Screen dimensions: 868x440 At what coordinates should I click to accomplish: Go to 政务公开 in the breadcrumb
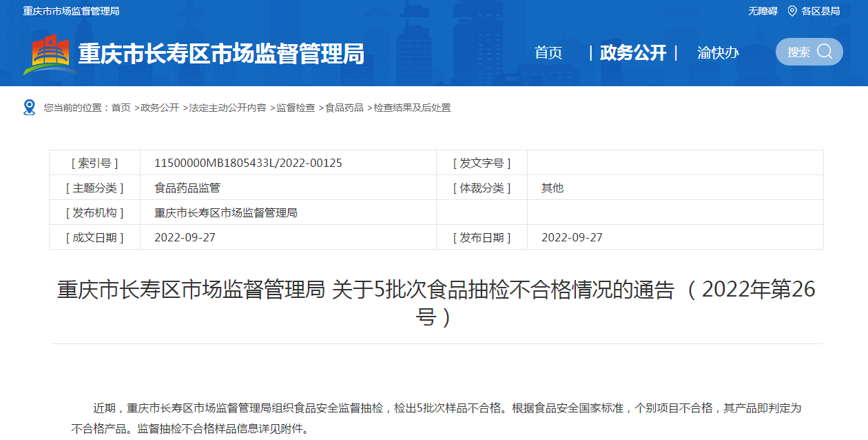tap(160, 108)
